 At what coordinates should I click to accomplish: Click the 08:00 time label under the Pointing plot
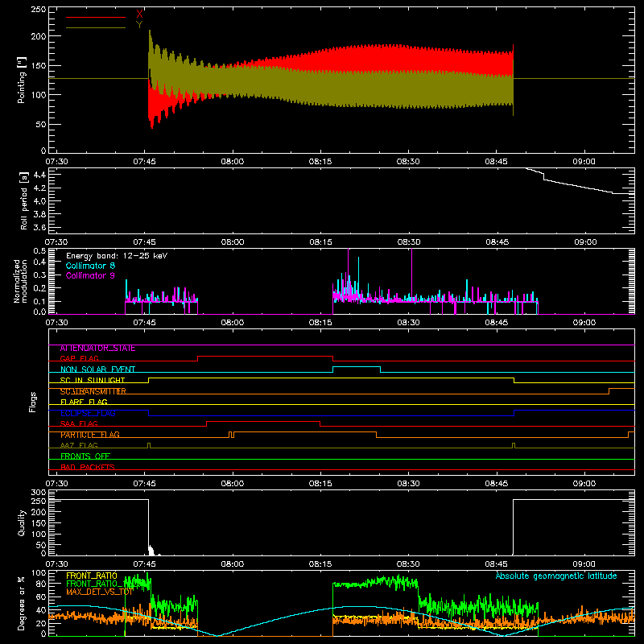233,162
